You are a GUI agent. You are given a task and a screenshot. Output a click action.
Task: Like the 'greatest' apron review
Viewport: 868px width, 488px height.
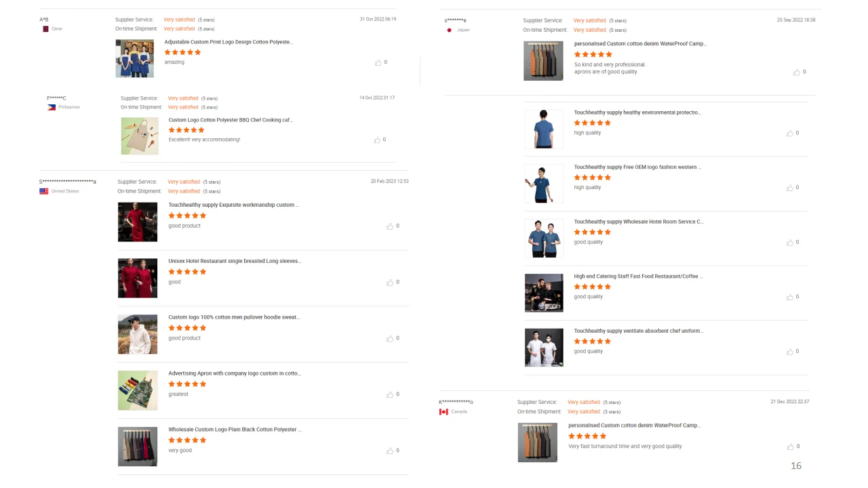click(x=389, y=394)
